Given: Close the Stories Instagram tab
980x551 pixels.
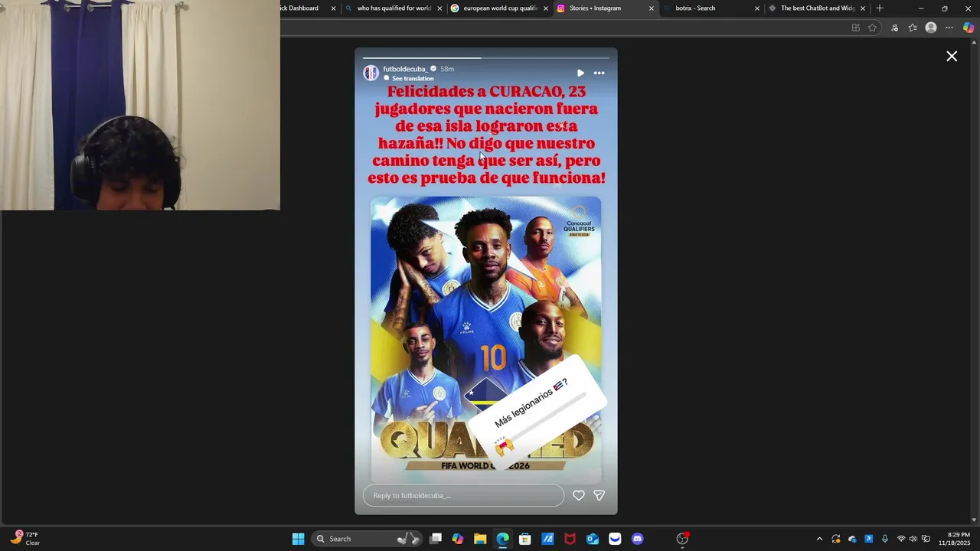Looking at the screenshot, I should click(652, 8).
